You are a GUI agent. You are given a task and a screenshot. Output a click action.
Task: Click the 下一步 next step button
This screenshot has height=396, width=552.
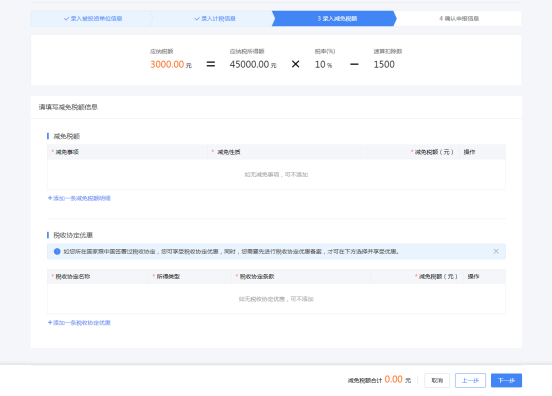click(506, 381)
